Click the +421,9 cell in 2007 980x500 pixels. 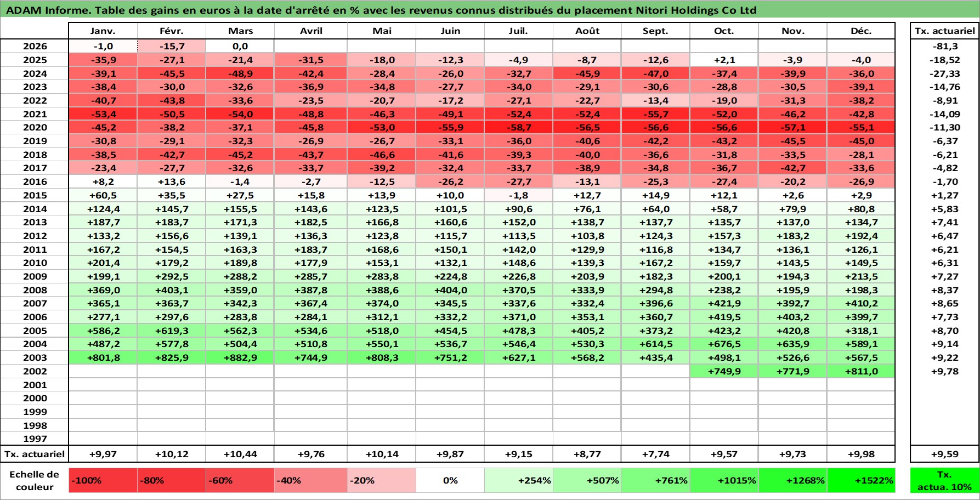click(x=724, y=304)
